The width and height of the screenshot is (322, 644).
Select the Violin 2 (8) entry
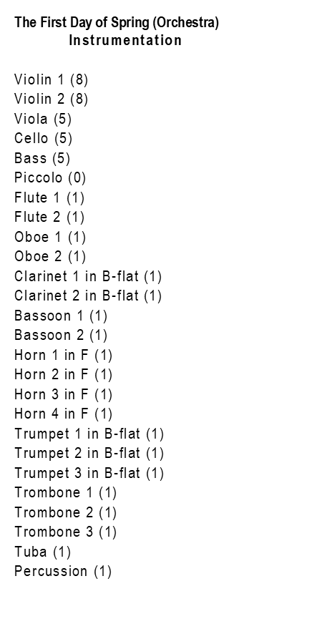(x=52, y=99)
